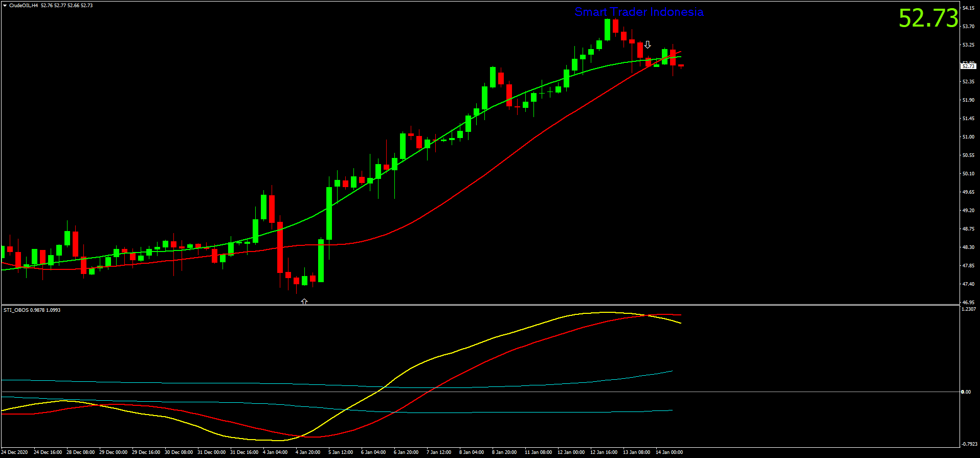Image resolution: width=980 pixels, height=458 pixels.
Task: Click the '28 Dec 08:00' time label
Action: click(x=80, y=452)
